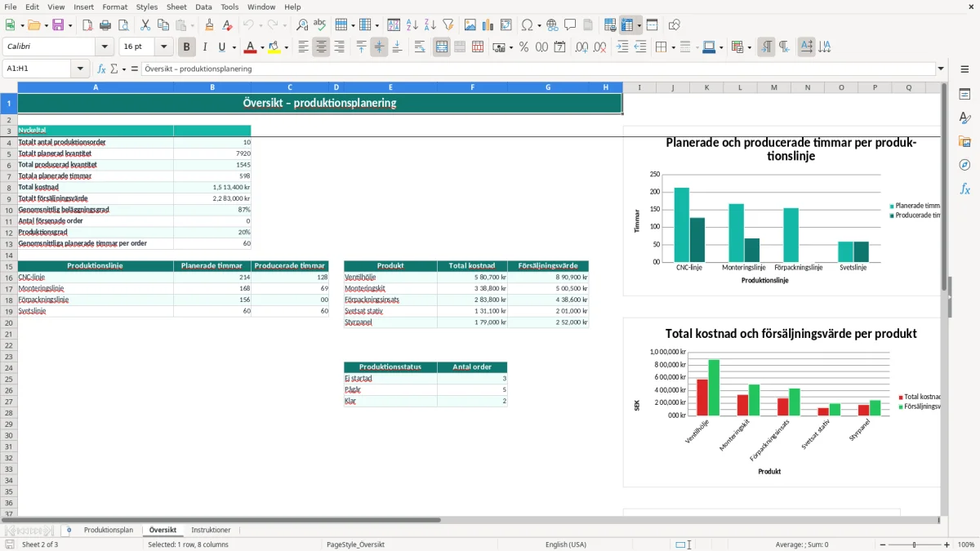The width and height of the screenshot is (980, 551).
Task: Toggle Center Horizontally alignment
Action: click(321, 47)
